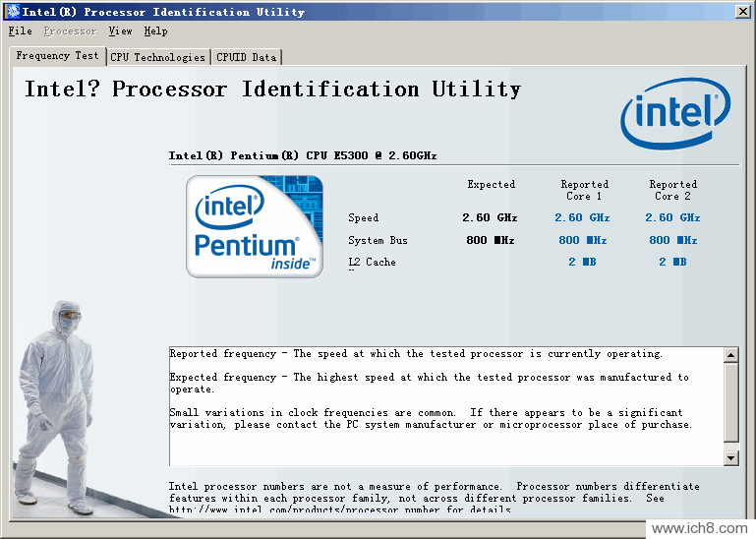Screen dimensions: 756x539
Task: Click the Intel logo in the top right
Action: (x=675, y=113)
